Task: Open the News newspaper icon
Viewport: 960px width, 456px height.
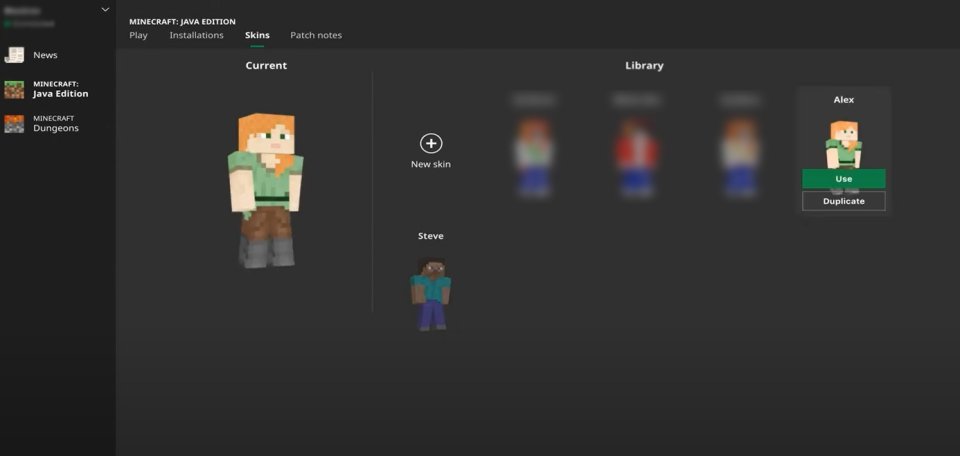Action: [14, 55]
